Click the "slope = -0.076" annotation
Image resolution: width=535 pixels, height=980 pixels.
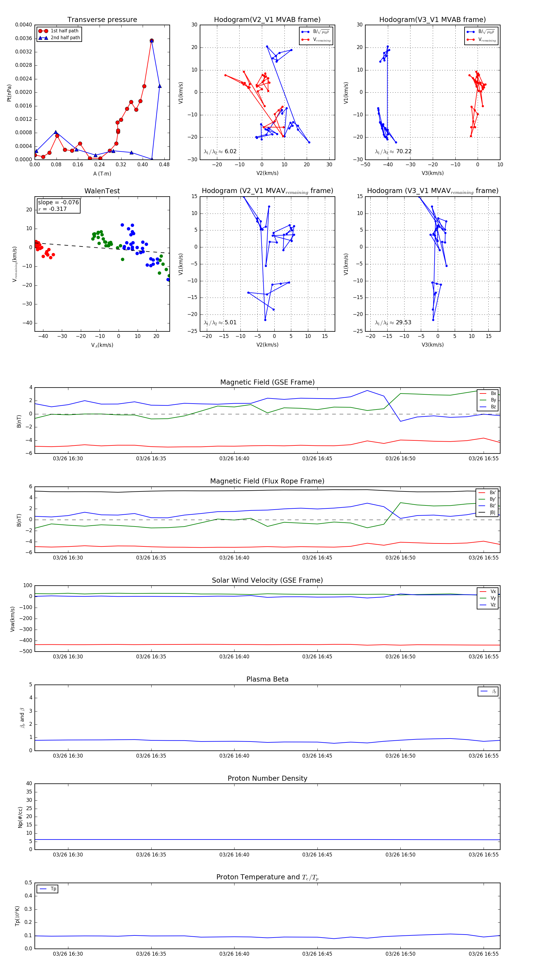click(58, 203)
